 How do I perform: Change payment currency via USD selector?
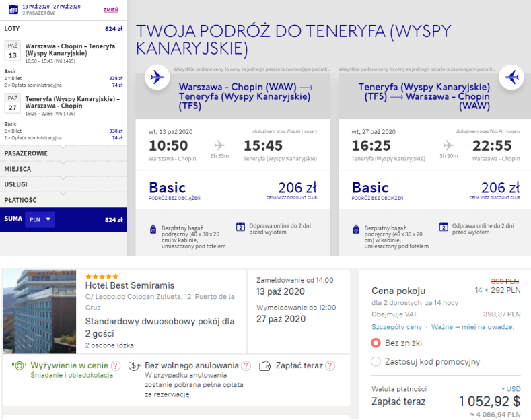pos(511,389)
